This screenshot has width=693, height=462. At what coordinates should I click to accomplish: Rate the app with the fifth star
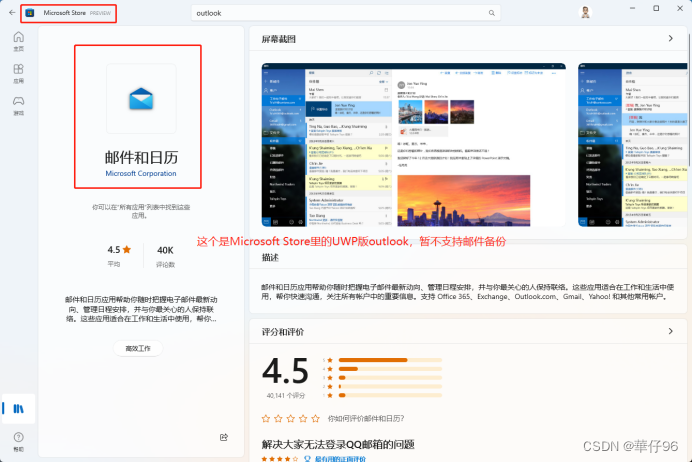(315, 418)
